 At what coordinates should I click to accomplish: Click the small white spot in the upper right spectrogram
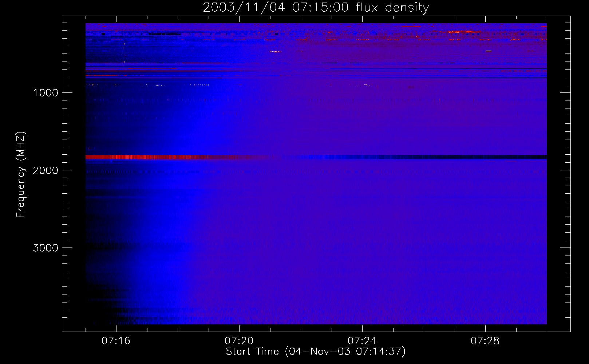point(489,51)
